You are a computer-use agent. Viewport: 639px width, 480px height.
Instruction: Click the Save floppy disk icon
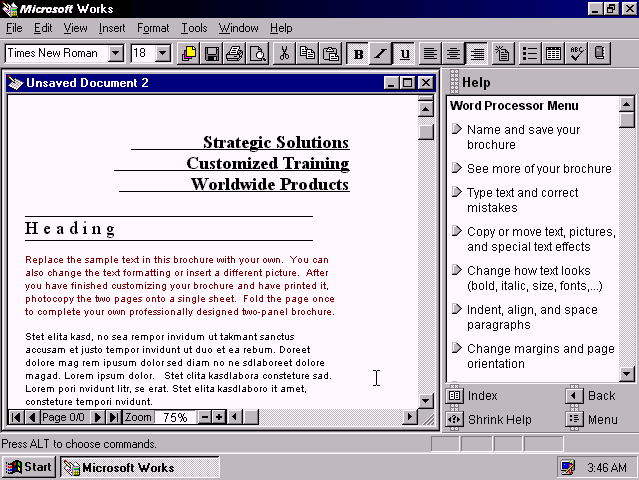212,53
